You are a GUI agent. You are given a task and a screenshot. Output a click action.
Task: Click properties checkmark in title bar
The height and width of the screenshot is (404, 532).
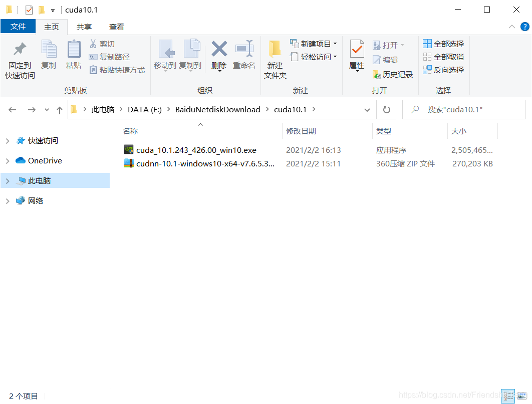pyautogui.click(x=29, y=10)
